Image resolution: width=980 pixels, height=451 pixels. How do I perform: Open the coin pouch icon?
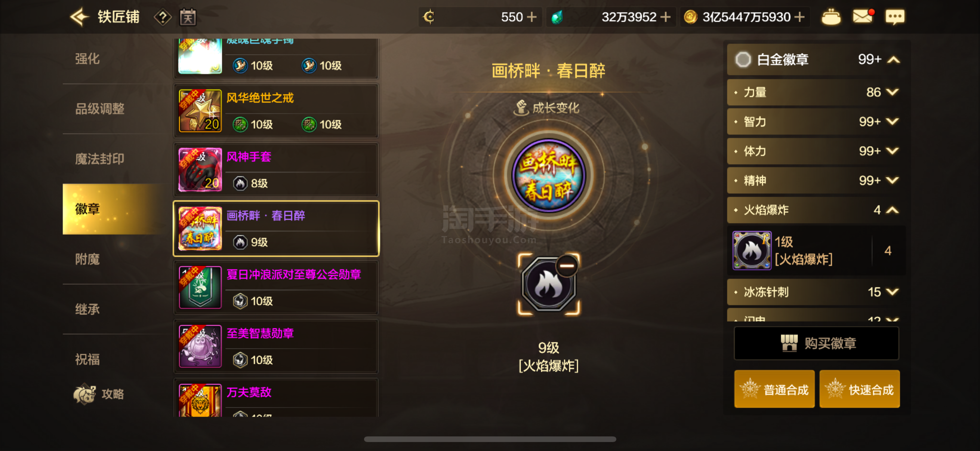831,17
